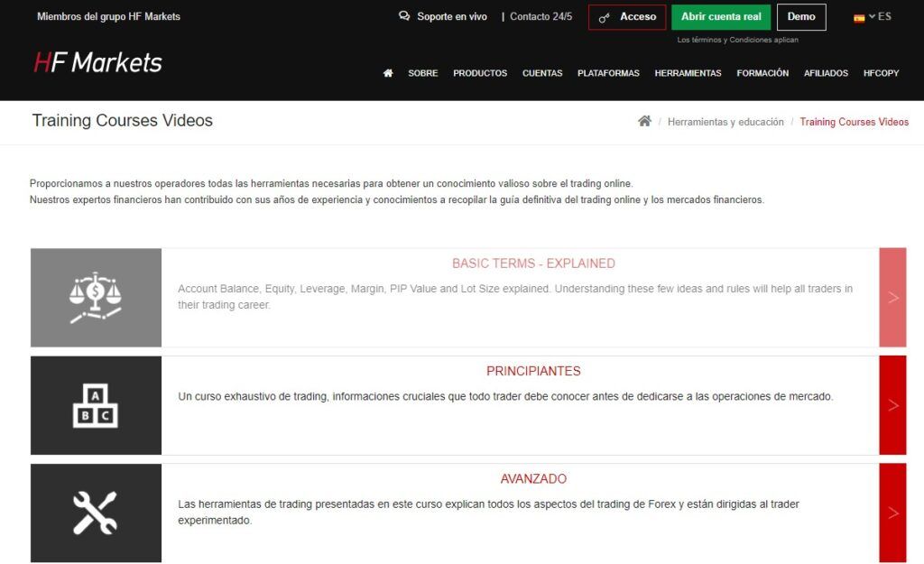Expand the Principiantes course arrow
This screenshot has width=924, height=564.
click(892, 405)
